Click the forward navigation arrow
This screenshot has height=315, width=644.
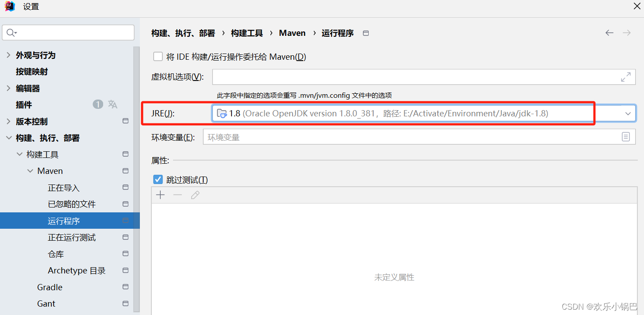(x=627, y=33)
